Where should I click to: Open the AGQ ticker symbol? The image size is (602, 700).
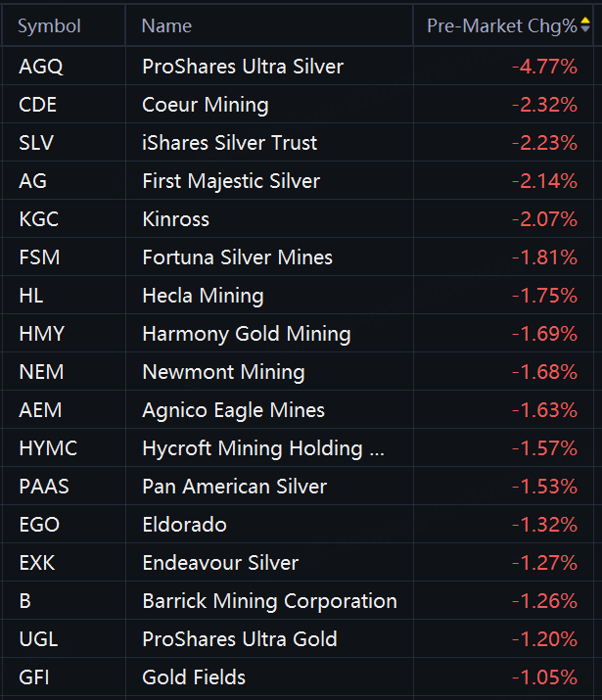[41, 67]
